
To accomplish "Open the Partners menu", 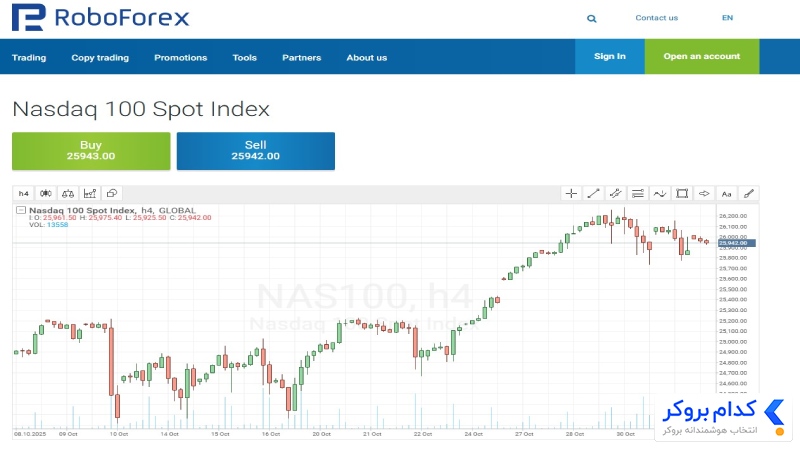I will tap(302, 58).
